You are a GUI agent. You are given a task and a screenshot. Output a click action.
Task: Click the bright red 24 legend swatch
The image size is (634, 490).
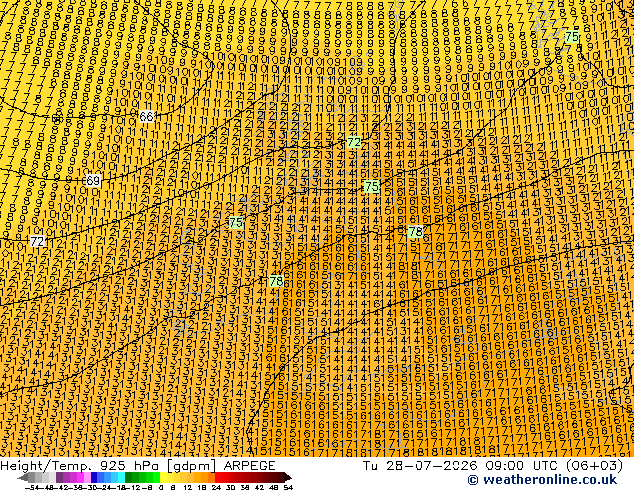pos(218,477)
